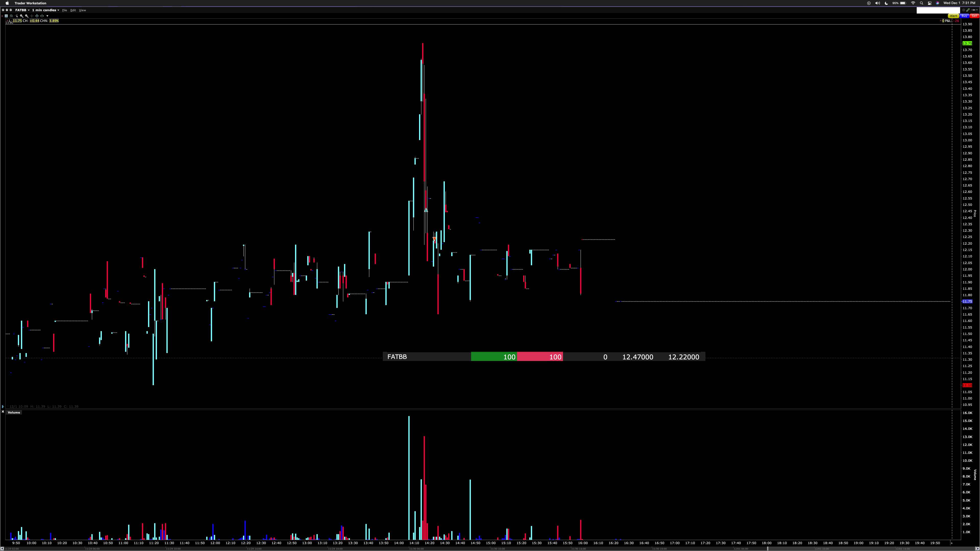Click the bar chart type icon
980x551 pixels.
(11, 16)
